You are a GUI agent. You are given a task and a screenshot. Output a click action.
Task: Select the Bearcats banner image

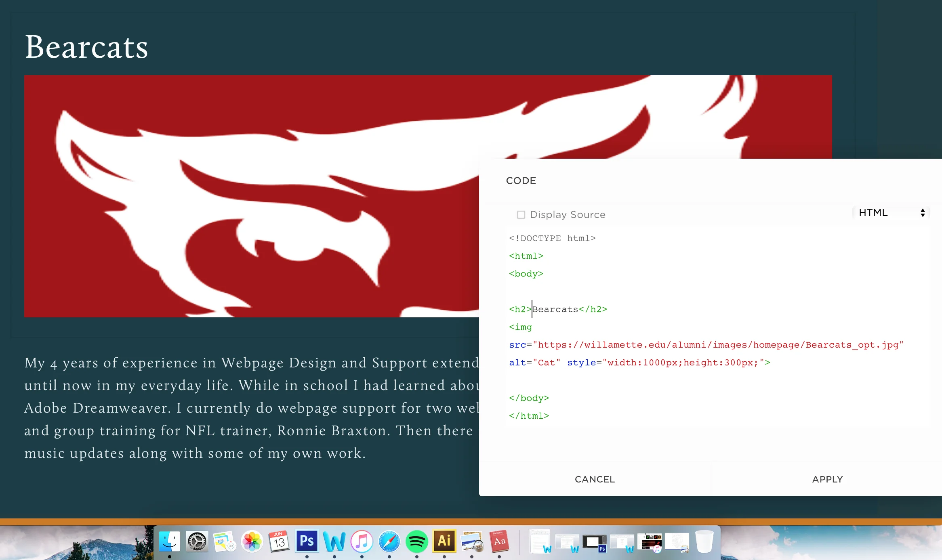tap(250, 196)
